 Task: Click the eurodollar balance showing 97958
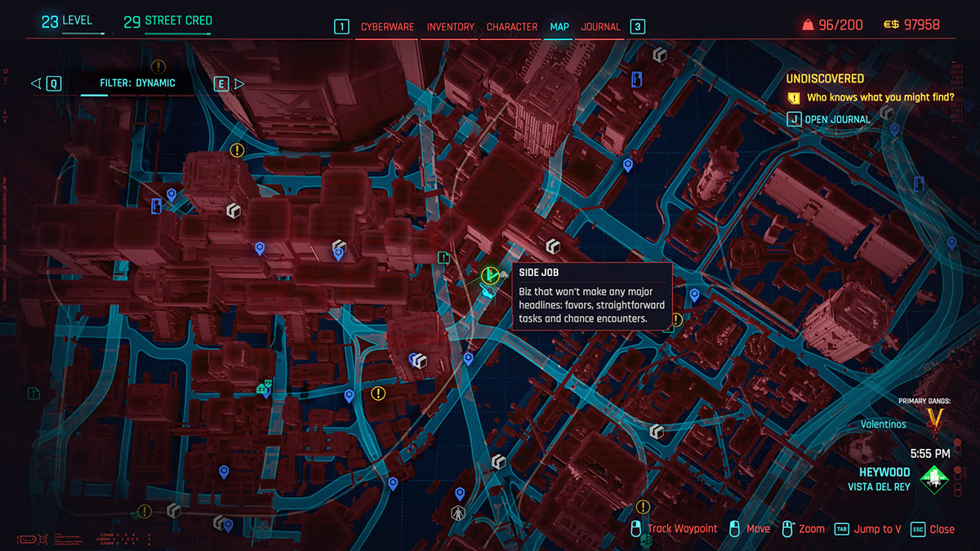tap(911, 25)
